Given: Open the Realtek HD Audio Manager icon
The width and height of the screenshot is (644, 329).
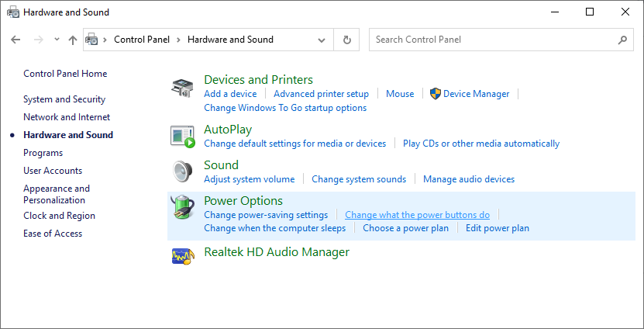Looking at the screenshot, I should (x=182, y=255).
